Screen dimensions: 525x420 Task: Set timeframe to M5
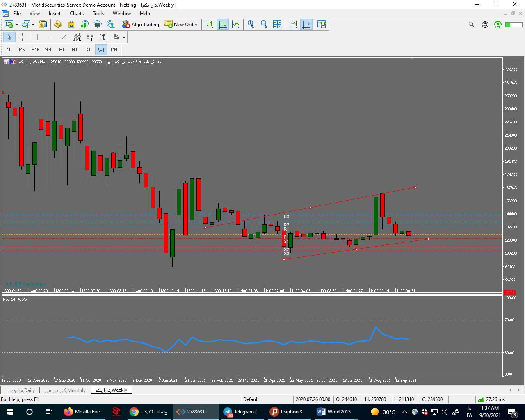[22, 50]
